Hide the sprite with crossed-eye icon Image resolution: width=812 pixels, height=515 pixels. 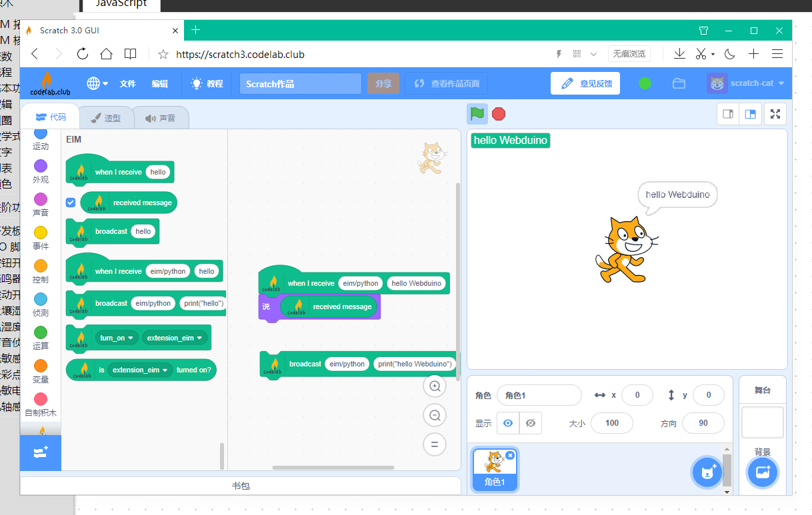[531, 423]
